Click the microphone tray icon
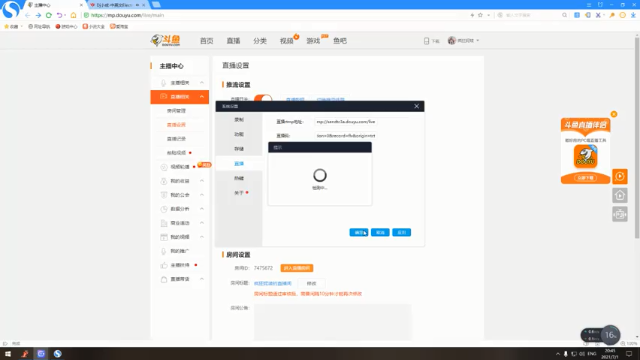640x360 pixels. pos(565,354)
